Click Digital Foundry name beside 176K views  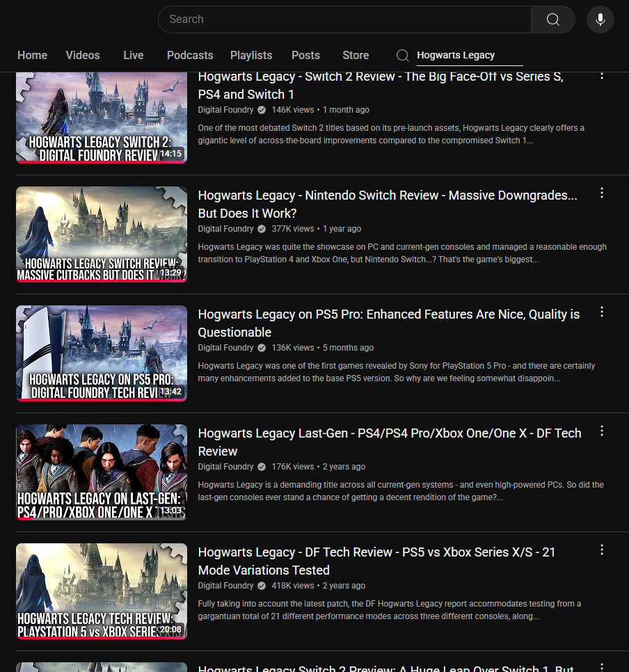(x=225, y=467)
